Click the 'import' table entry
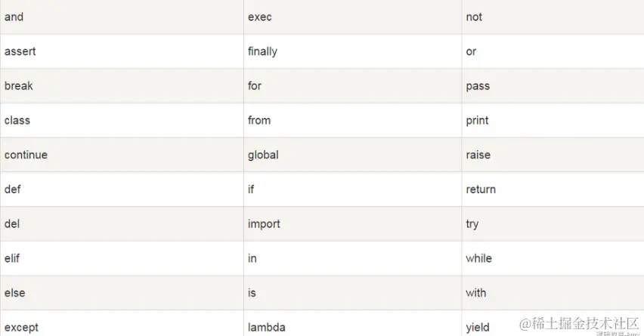 (264, 223)
